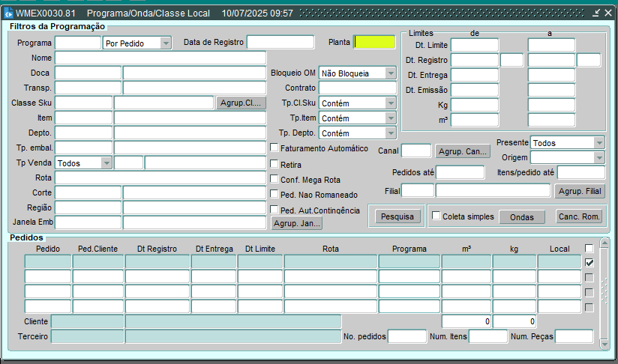Image resolution: width=618 pixels, height=364 pixels.
Task: Click the Agrup. Can... button
Action: [463, 151]
